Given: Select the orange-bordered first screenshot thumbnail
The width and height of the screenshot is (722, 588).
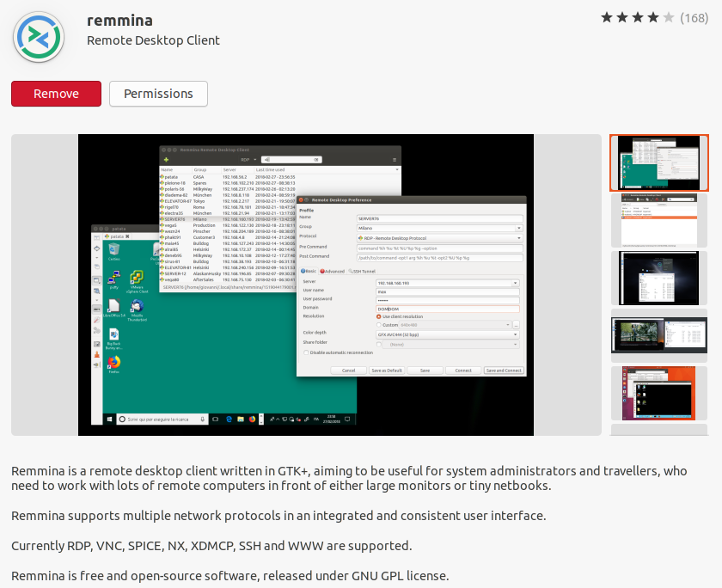Looking at the screenshot, I should click(x=659, y=163).
